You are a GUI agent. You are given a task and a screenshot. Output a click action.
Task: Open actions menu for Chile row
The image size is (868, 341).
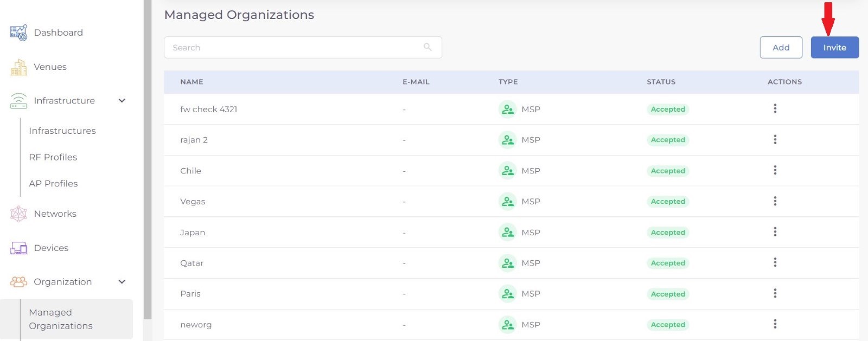775,170
